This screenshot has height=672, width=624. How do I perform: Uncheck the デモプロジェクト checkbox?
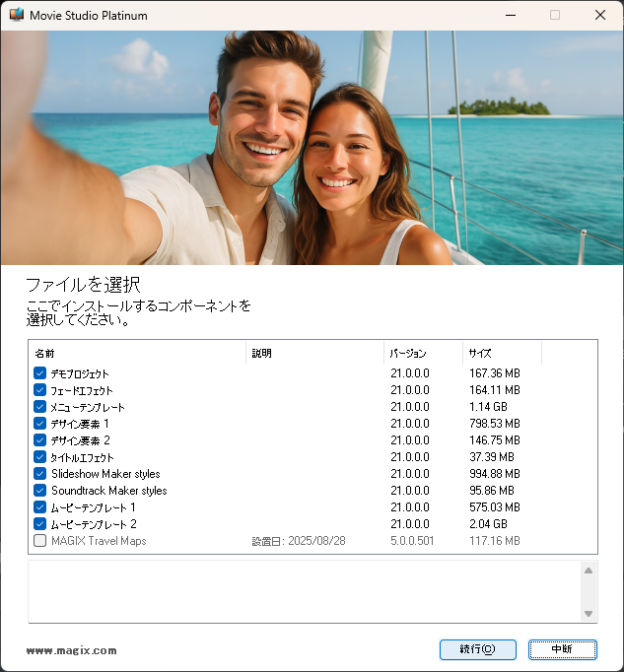39,373
